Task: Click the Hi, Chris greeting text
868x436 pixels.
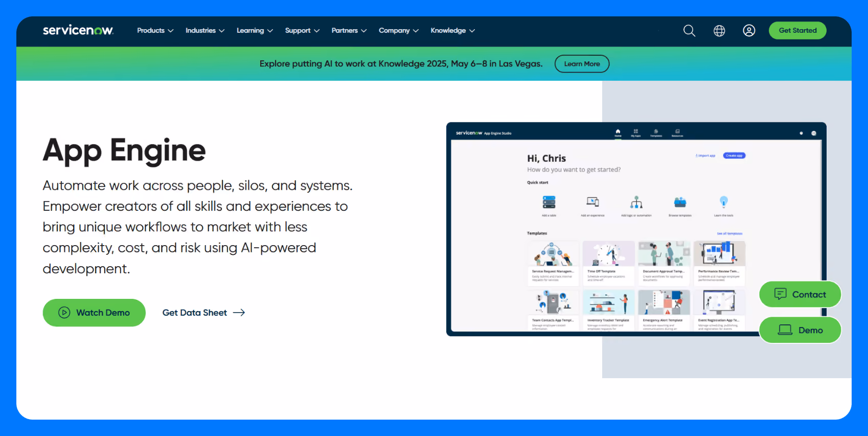Action: tap(546, 159)
